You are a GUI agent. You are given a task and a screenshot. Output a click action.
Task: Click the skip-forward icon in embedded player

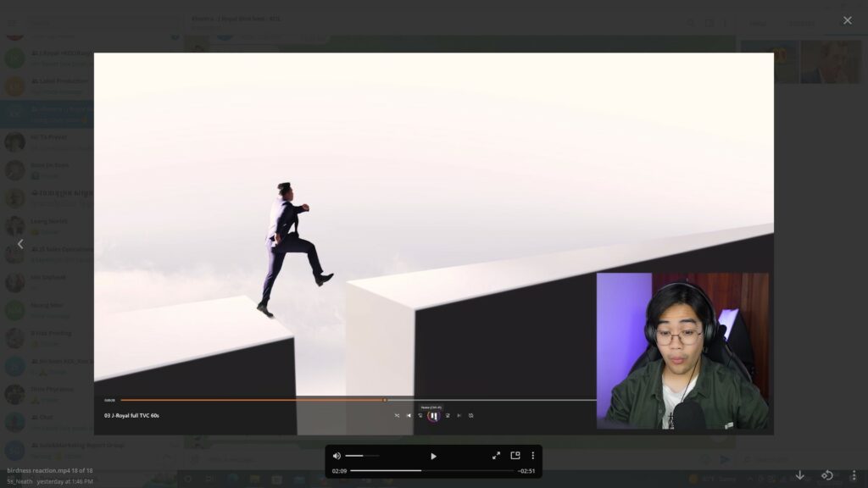pos(448,416)
